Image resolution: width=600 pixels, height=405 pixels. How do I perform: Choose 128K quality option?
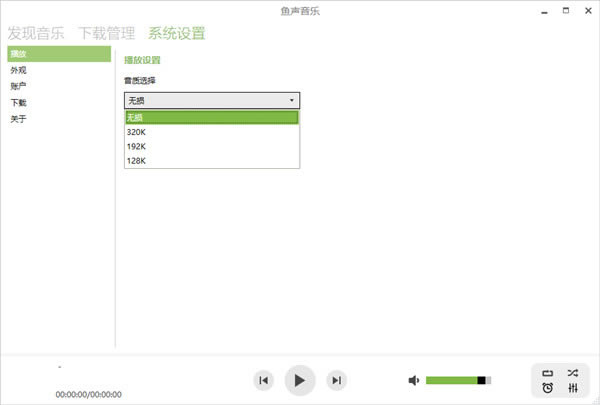pyautogui.click(x=212, y=161)
